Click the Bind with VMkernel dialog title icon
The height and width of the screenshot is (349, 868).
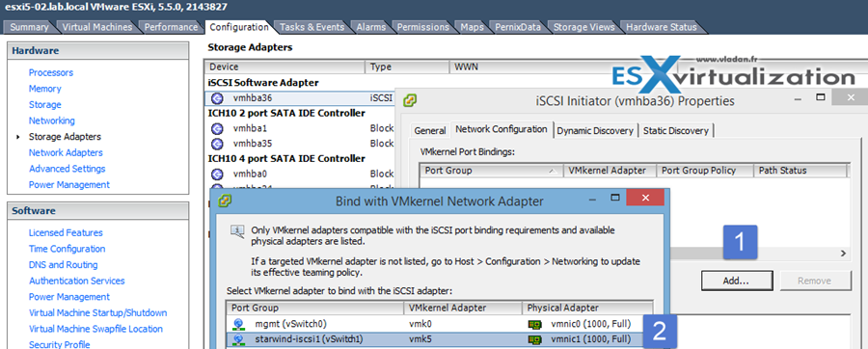tap(225, 201)
